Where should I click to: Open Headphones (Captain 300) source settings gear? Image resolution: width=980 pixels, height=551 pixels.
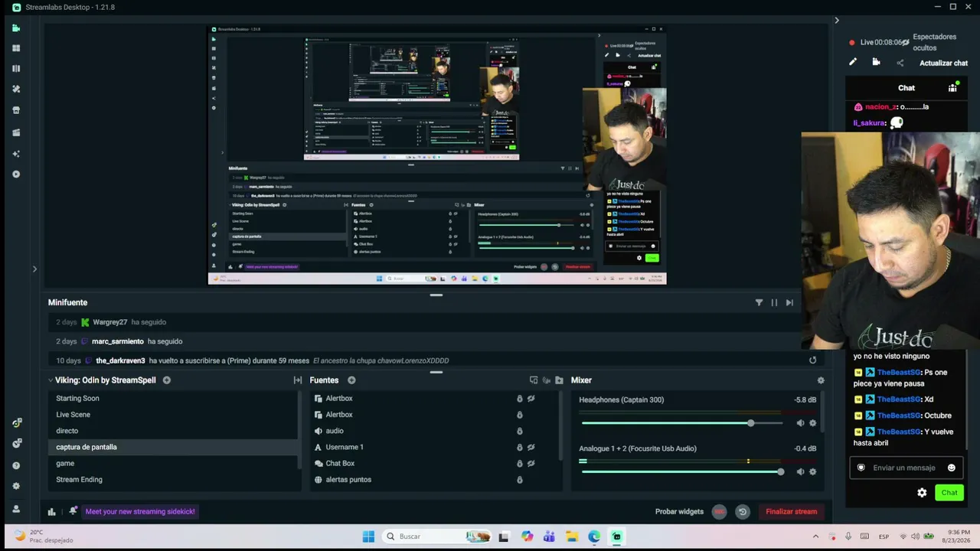click(x=812, y=423)
